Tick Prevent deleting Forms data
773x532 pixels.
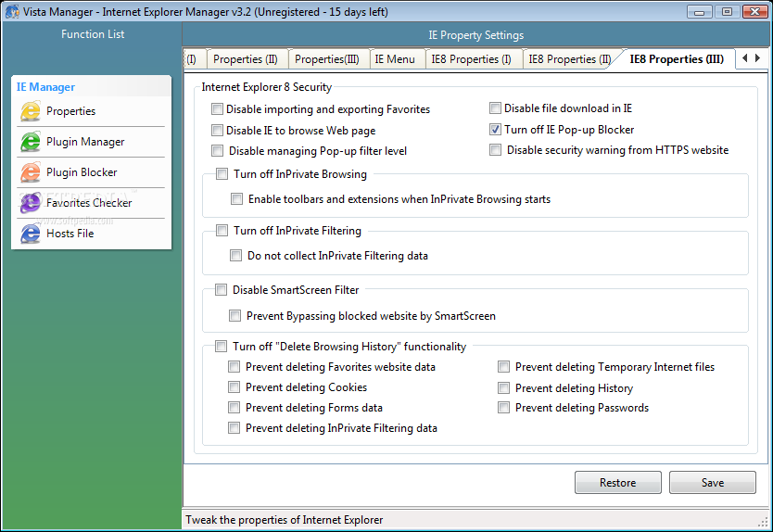(234, 407)
